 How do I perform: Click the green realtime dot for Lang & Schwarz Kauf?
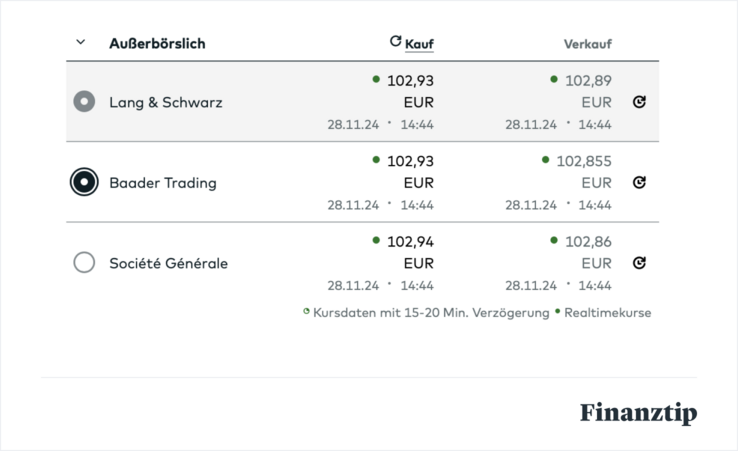[376, 79]
